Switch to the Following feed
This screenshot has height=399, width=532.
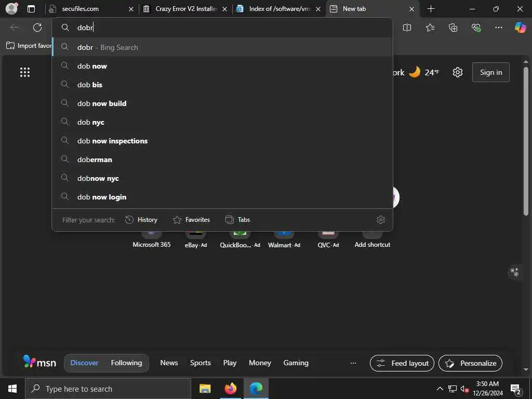point(127,363)
